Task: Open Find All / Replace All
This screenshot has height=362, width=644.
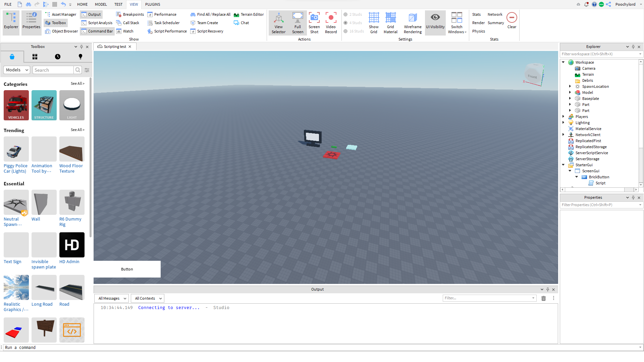Action: point(210,14)
